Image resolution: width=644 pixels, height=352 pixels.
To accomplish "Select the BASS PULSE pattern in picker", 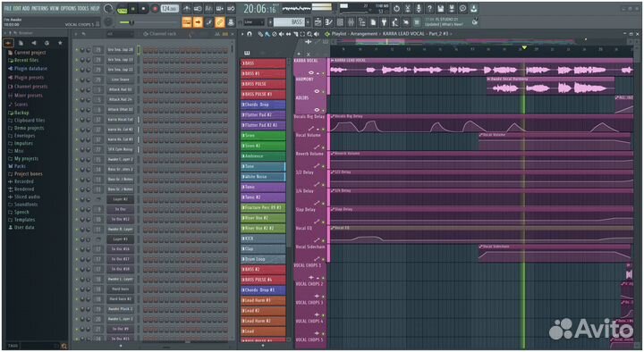I will 263,84.
